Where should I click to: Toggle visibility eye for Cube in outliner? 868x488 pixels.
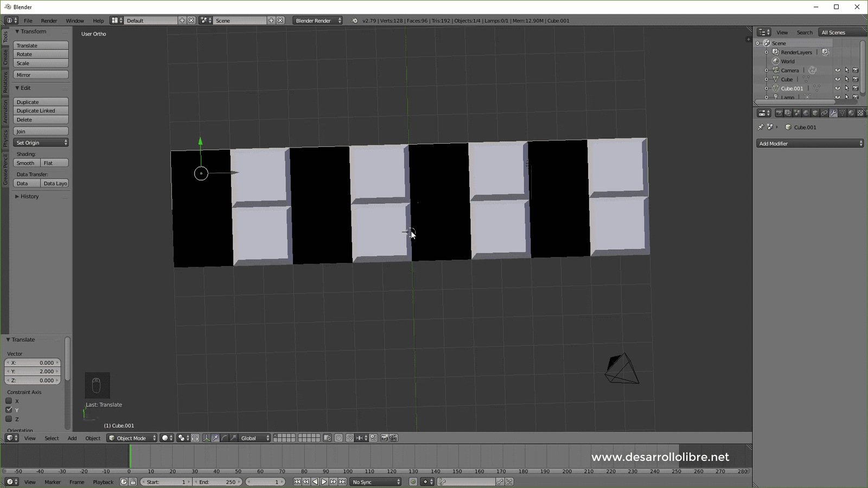click(838, 79)
